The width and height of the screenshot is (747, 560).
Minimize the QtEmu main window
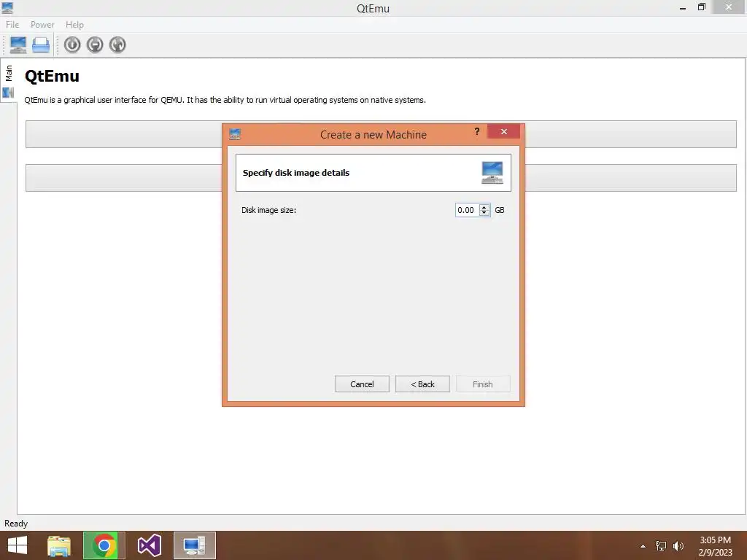coord(683,7)
